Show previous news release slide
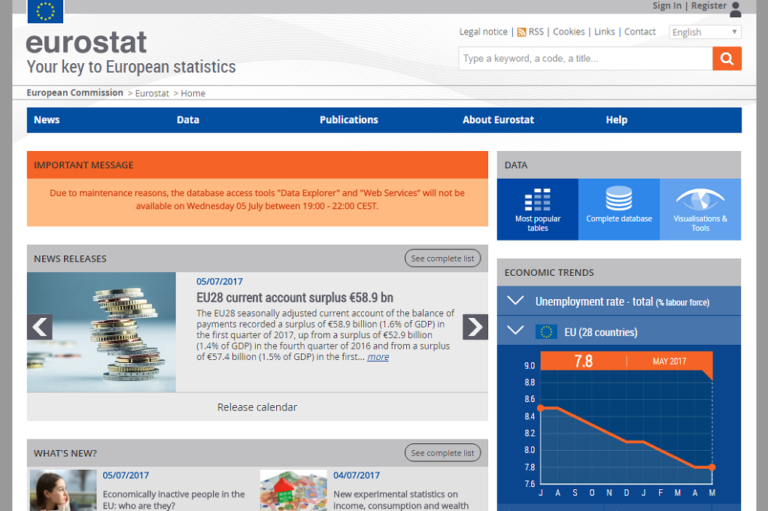The width and height of the screenshot is (768, 511). 40,327
